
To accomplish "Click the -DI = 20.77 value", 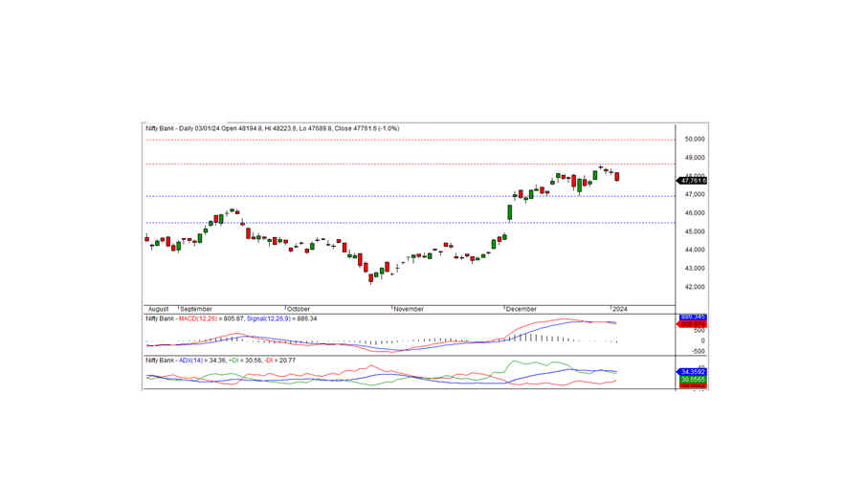I will (279, 361).
